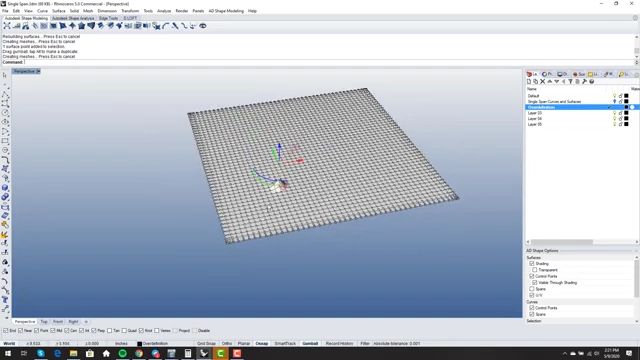Click the new layer icon in Layers panel
The height and width of the screenshot is (360, 640).
(x=529, y=82)
